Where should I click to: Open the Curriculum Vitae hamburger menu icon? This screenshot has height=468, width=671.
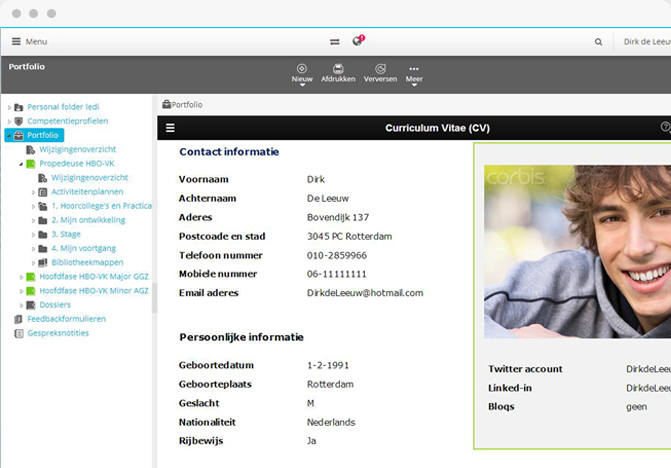pyautogui.click(x=170, y=128)
